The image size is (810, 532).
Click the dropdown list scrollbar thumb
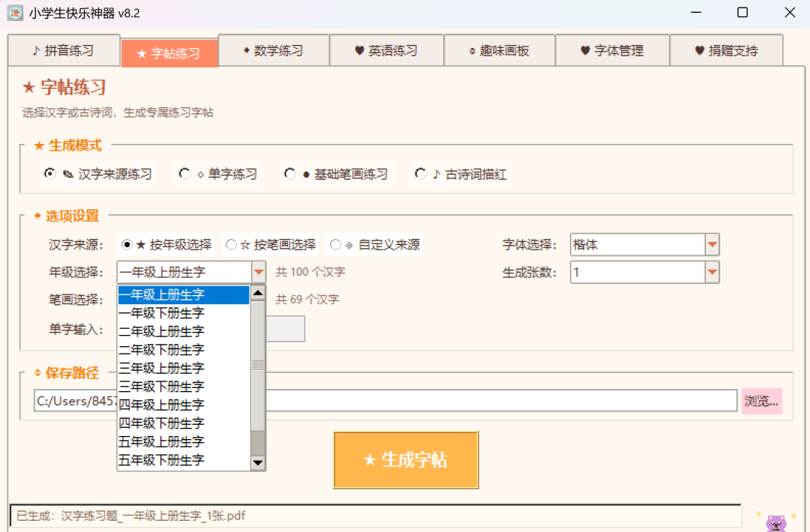(x=258, y=366)
